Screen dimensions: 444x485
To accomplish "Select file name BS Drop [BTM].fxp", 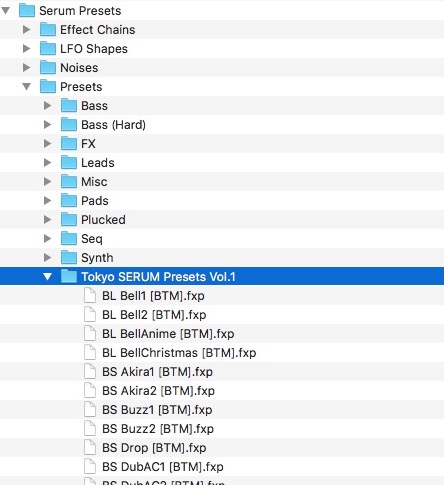I will (x=154, y=448).
